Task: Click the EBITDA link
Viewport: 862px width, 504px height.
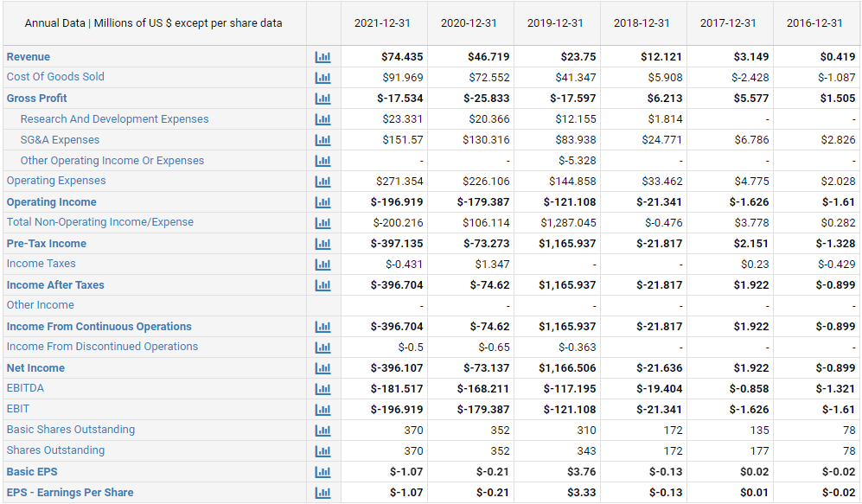Action: pyautogui.click(x=25, y=388)
